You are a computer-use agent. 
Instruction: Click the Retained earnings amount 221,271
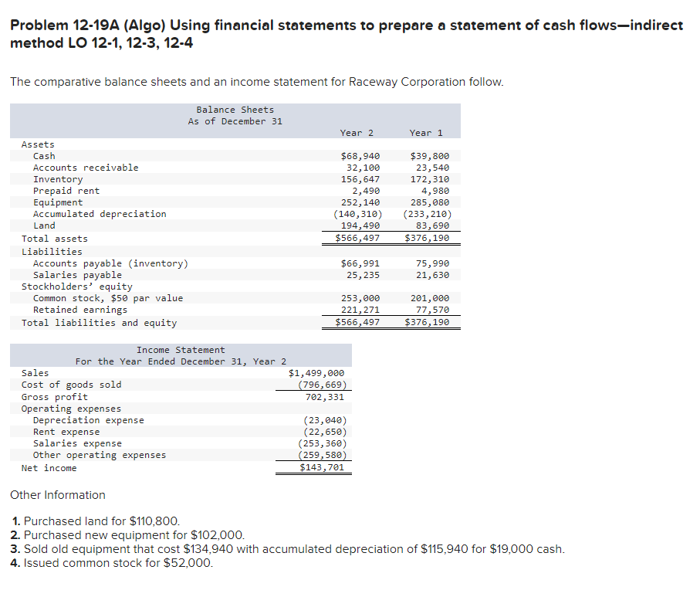(x=359, y=310)
